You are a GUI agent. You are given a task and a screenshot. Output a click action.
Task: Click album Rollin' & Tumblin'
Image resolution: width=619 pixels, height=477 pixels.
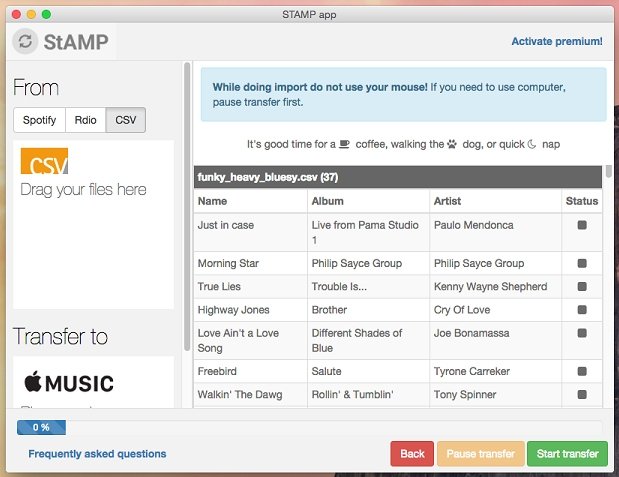tap(353, 394)
